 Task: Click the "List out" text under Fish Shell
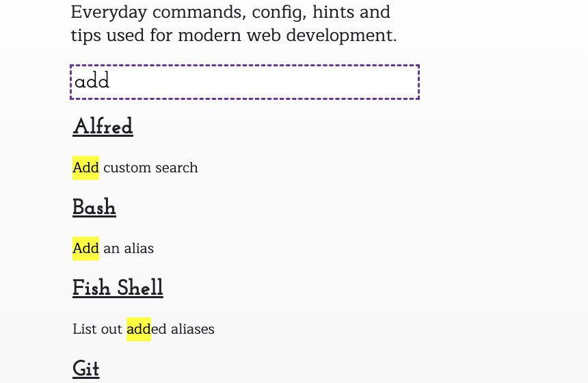[x=97, y=329]
